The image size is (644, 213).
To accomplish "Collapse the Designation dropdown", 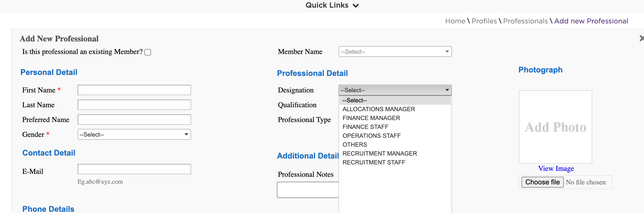I will pyautogui.click(x=395, y=90).
